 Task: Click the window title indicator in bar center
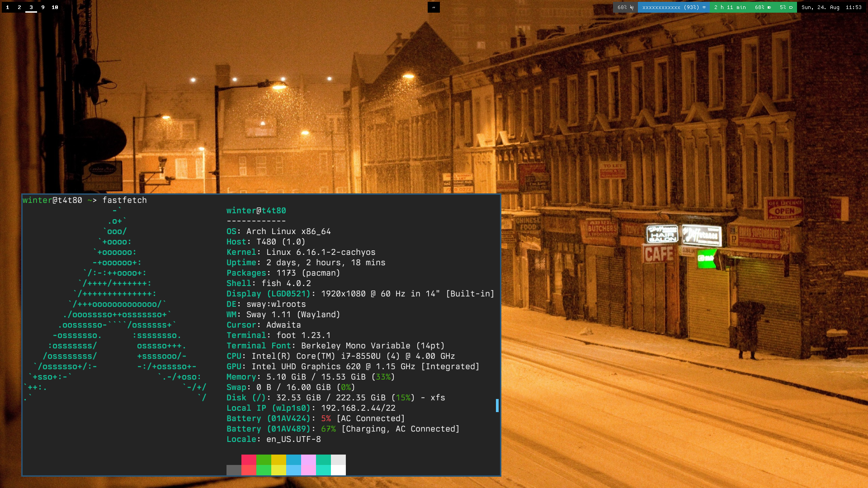coord(434,7)
